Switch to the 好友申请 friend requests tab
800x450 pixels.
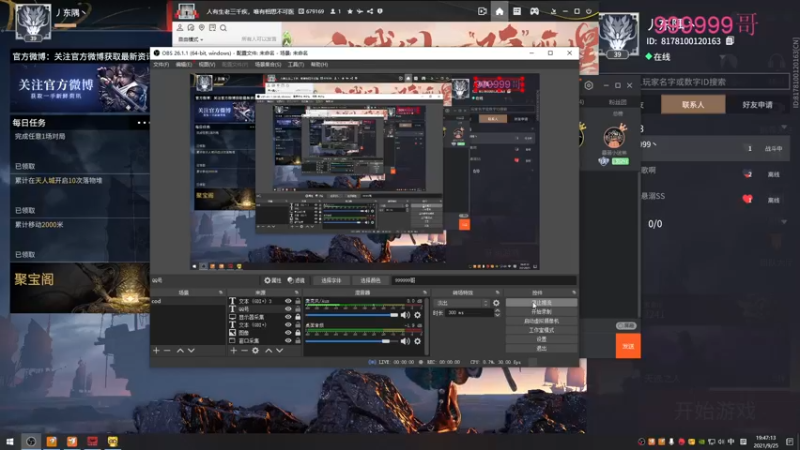757,105
